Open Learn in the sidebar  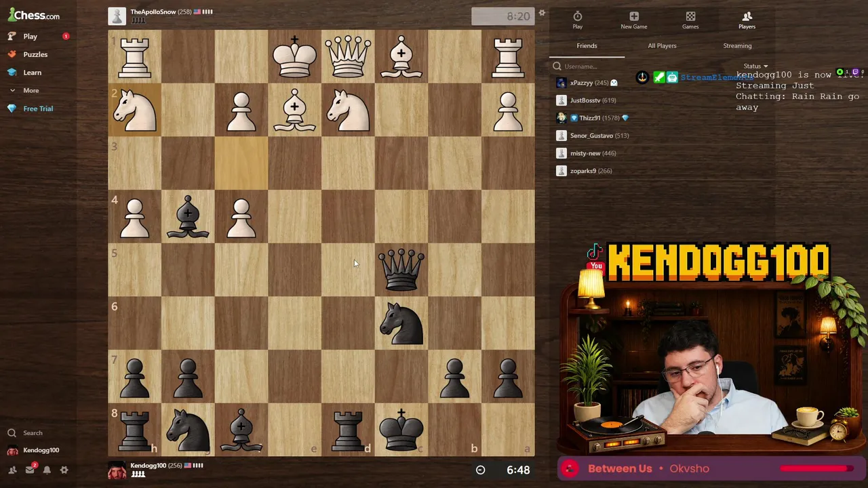click(x=32, y=73)
